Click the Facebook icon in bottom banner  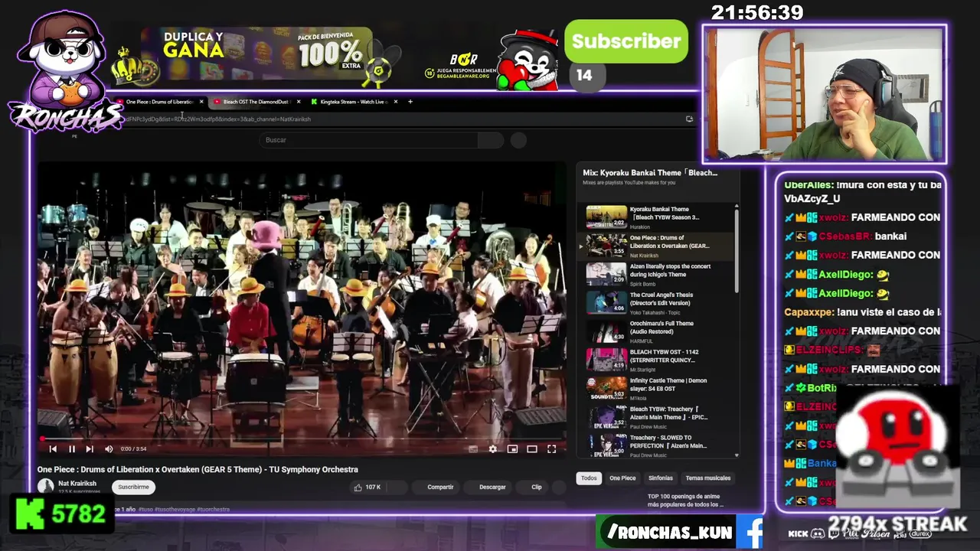coord(750,533)
